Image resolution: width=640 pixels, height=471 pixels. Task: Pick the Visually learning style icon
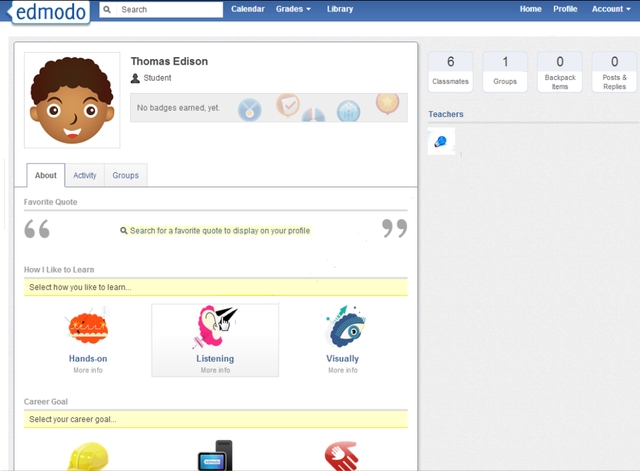pos(342,328)
